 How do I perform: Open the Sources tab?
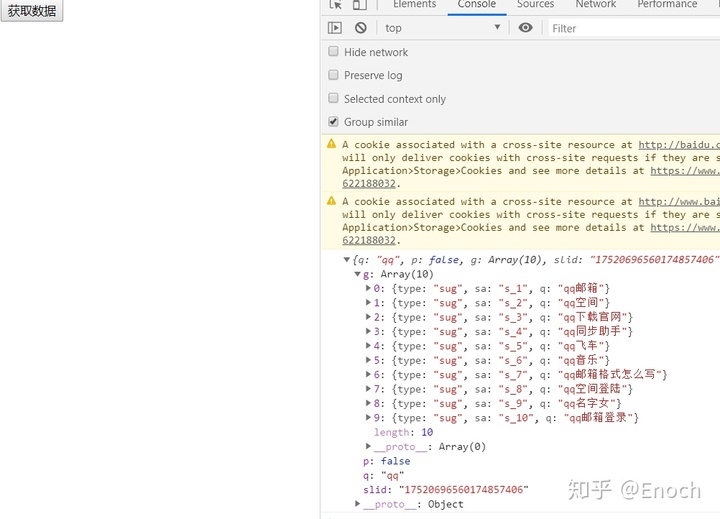tap(535, 5)
